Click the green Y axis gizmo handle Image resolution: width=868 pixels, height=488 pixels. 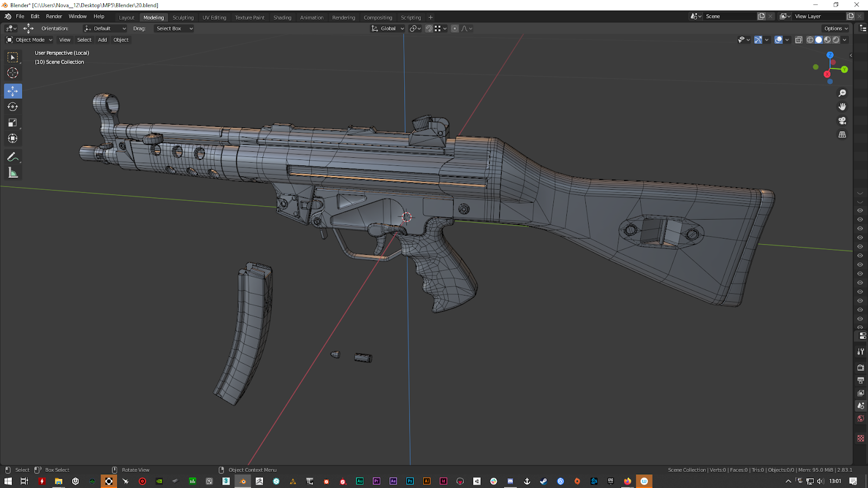pos(844,69)
